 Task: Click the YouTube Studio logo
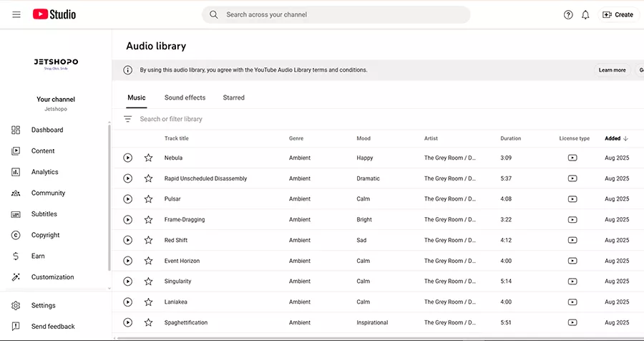pos(54,14)
